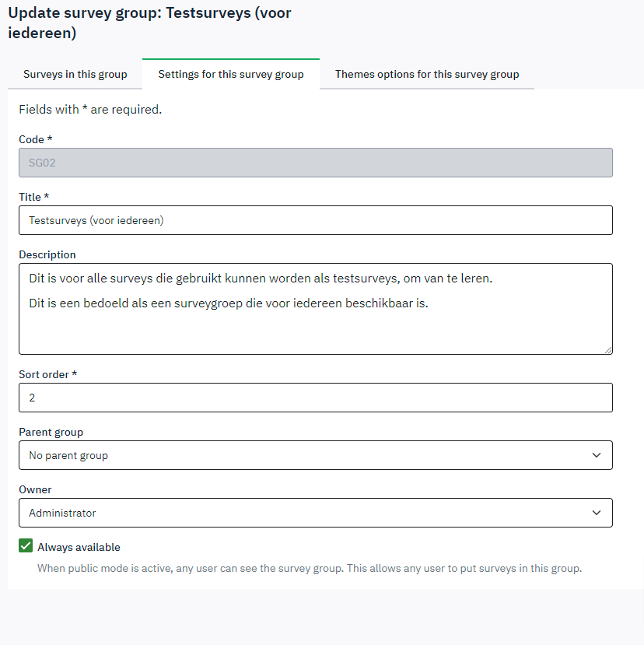This screenshot has height=645, width=644.
Task: Click into the Description text area
Action: pos(315,327)
